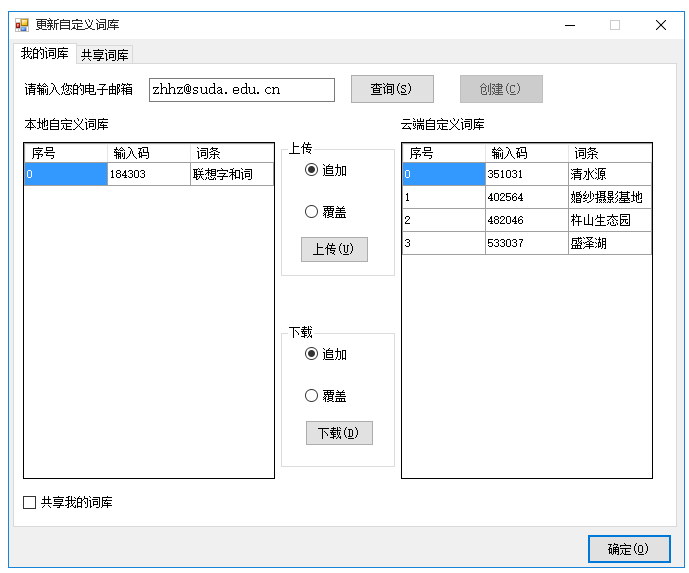689x573 pixels.
Task: Select local entry 联想字和词
Action: pos(222,175)
